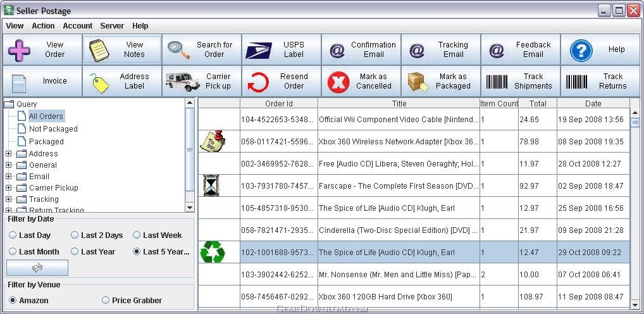This screenshot has height=314, width=644.
Task: Select Amazon venue filter
Action: click(28, 301)
